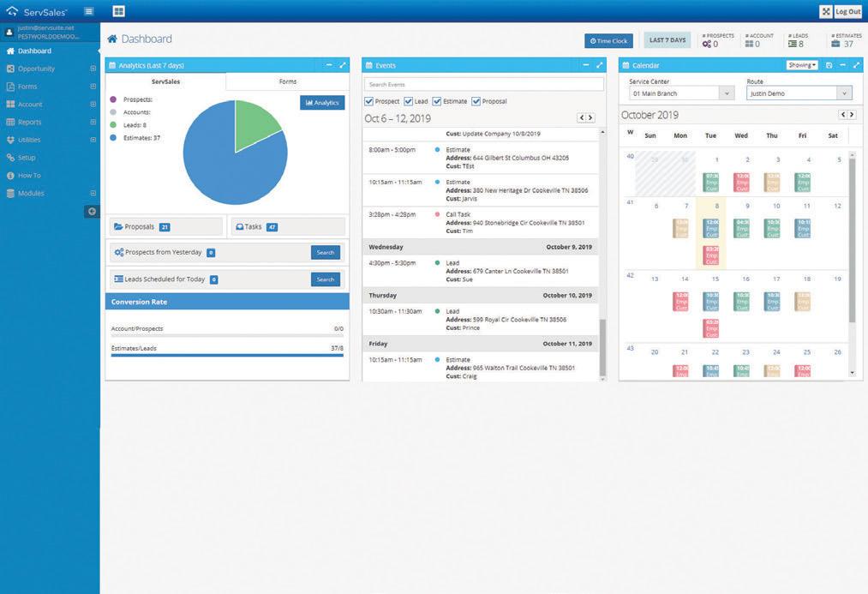Expand the Analytics panel with arrows icon
The height and width of the screenshot is (594, 868).
click(x=343, y=65)
